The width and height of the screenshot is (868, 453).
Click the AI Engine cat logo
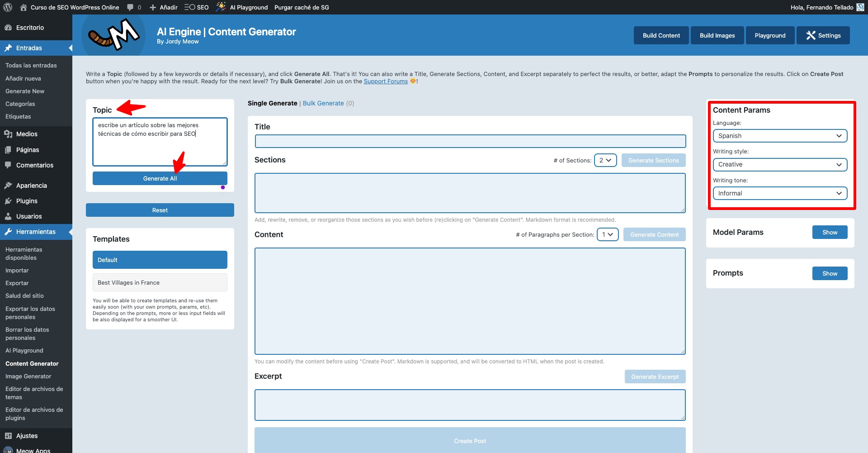pos(113,35)
